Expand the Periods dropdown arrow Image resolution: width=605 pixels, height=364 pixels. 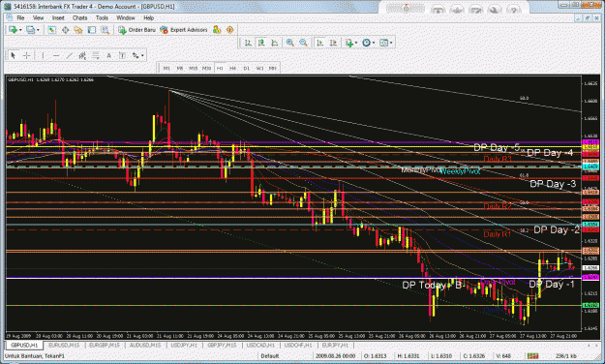click(x=374, y=44)
